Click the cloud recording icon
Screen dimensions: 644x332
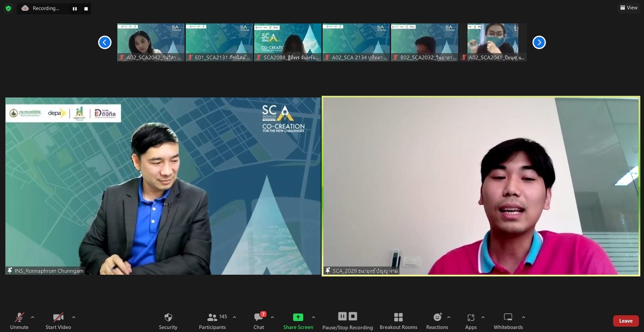(25, 8)
